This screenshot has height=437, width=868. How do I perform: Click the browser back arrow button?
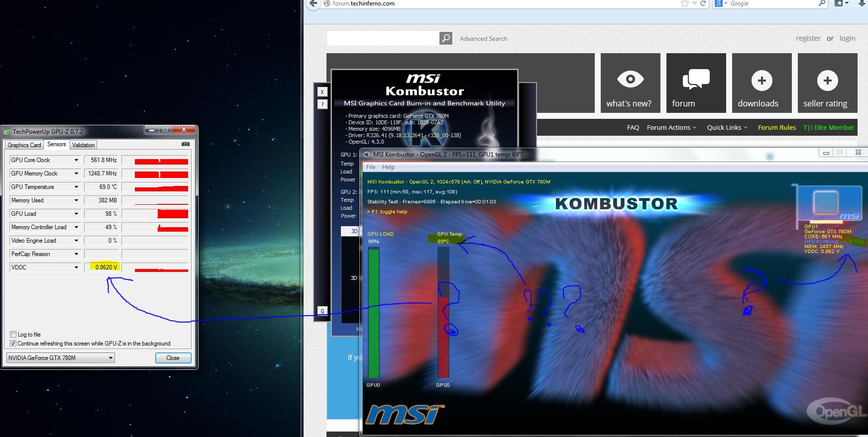[x=313, y=4]
